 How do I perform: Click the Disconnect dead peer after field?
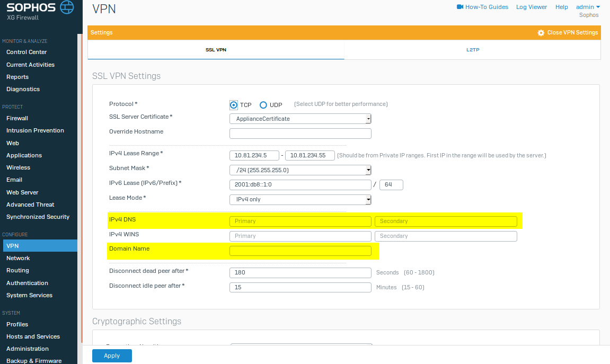(x=300, y=273)
